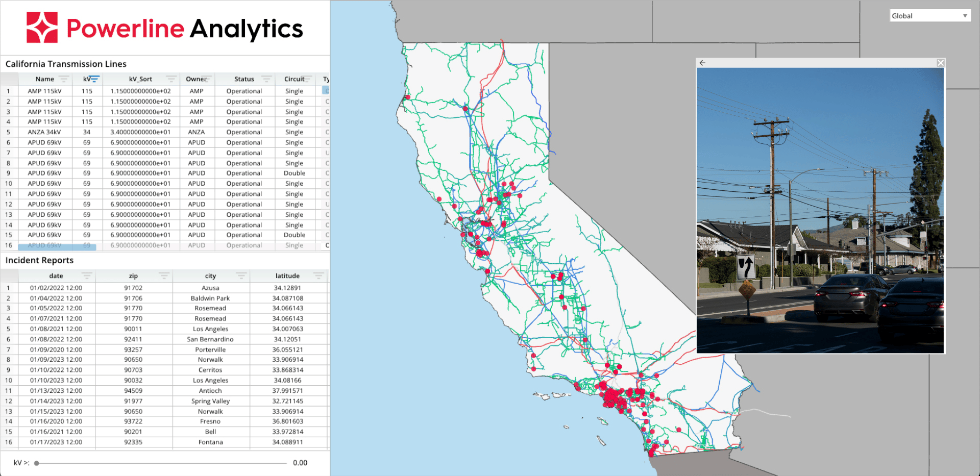Viewport: 980px width, 476px height.
Task: Click the 0.00 kV slider value
Action: (x=300, y=463)
